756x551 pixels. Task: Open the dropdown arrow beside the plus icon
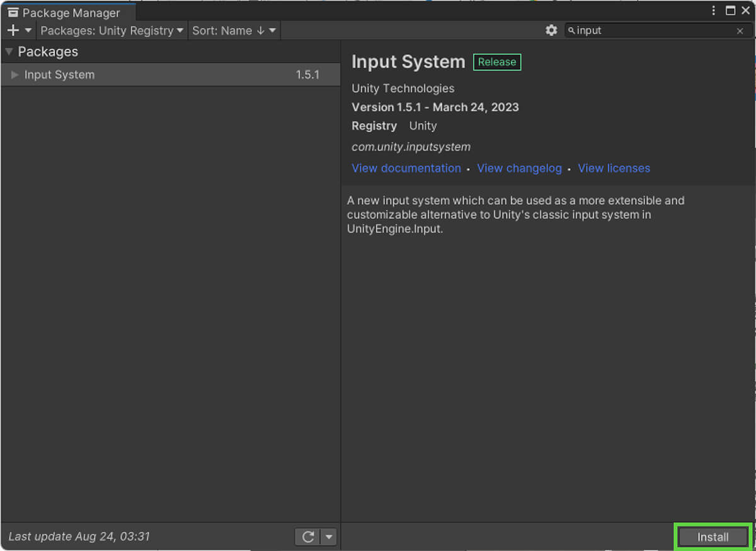click(x=28, y=30)
